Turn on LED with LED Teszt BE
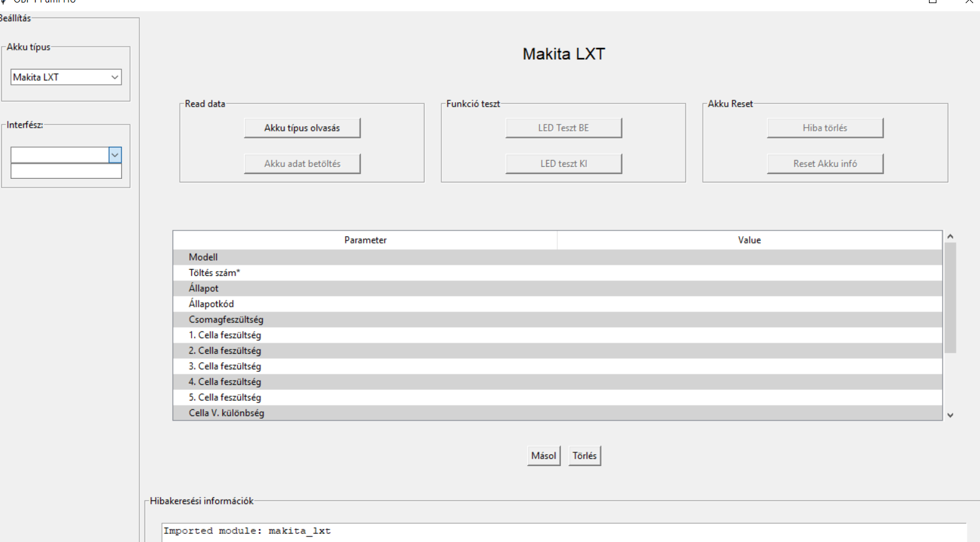 coord(563,128)
